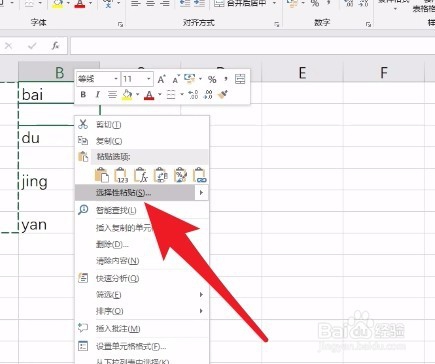This screenshot has height=364, width=435.
Task: Click the Format Cells icon in menu
Action: (83, 346)
